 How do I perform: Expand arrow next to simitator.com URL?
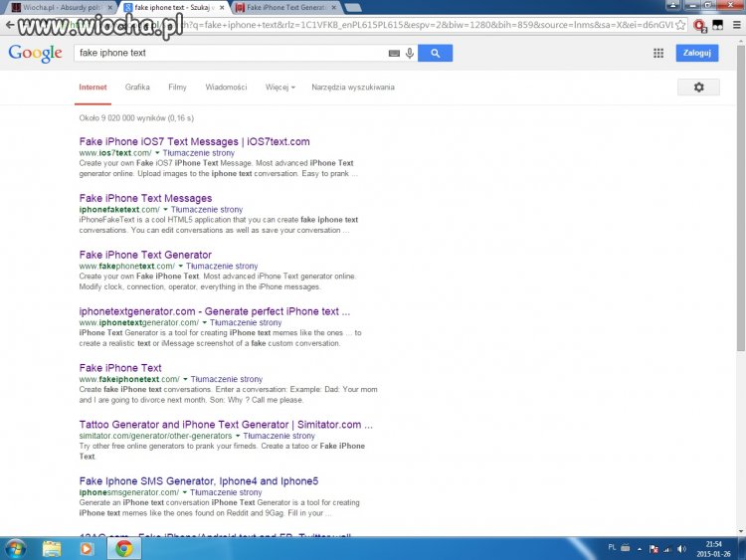click(x=238, y=437)
